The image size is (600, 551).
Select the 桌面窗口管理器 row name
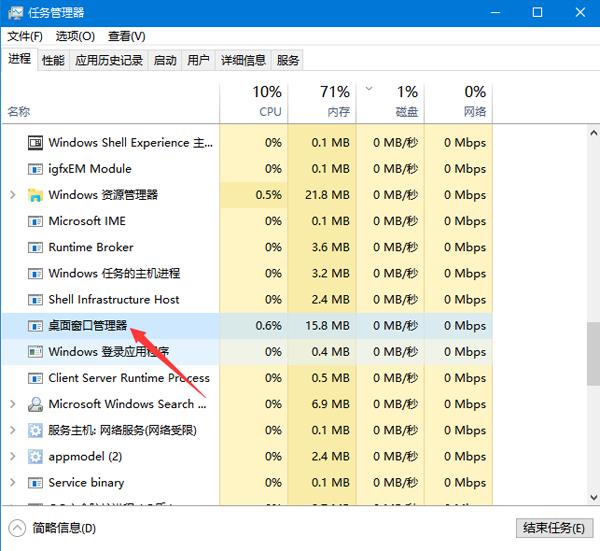tap(88, 326)
